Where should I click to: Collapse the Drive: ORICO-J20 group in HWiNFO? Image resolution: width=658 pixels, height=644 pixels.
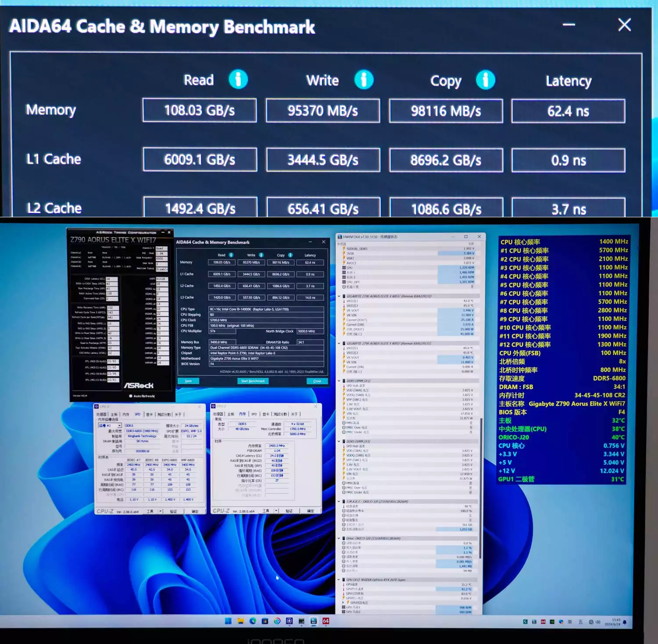[339, 538]
